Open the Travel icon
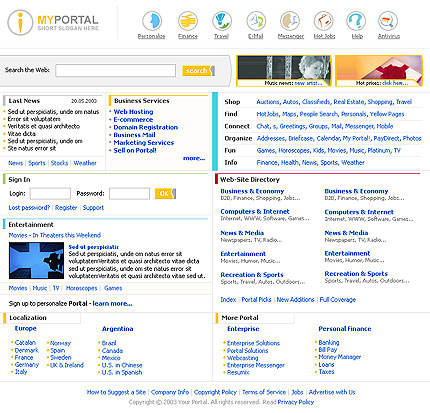 (x=222, y=21)
